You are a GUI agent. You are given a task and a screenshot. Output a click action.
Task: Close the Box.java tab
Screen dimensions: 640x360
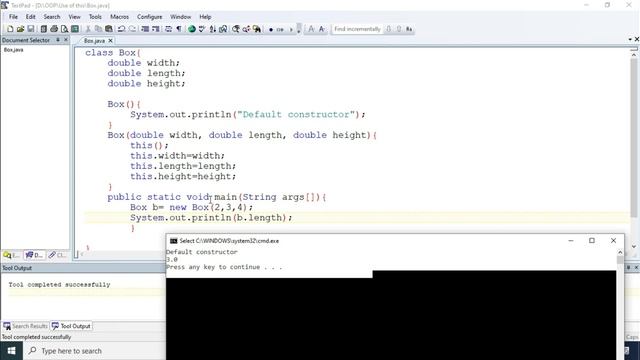click(110, 41)
